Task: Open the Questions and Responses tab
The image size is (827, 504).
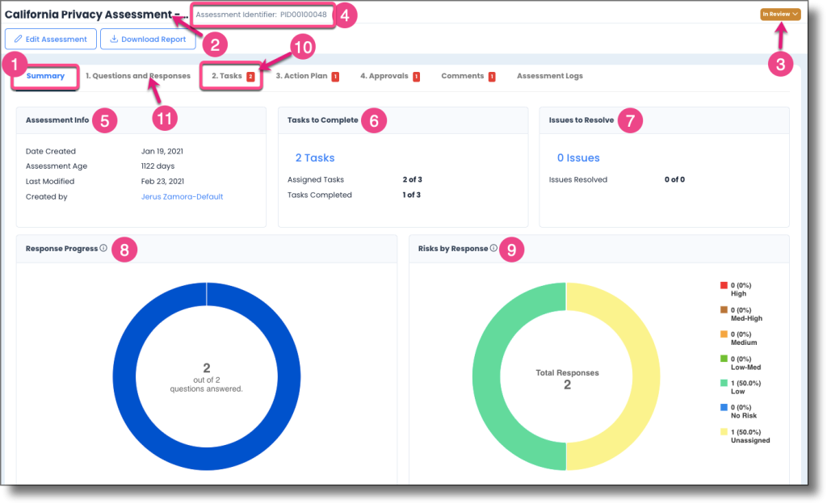Action: pyautogui.click(x=138, y=75)
